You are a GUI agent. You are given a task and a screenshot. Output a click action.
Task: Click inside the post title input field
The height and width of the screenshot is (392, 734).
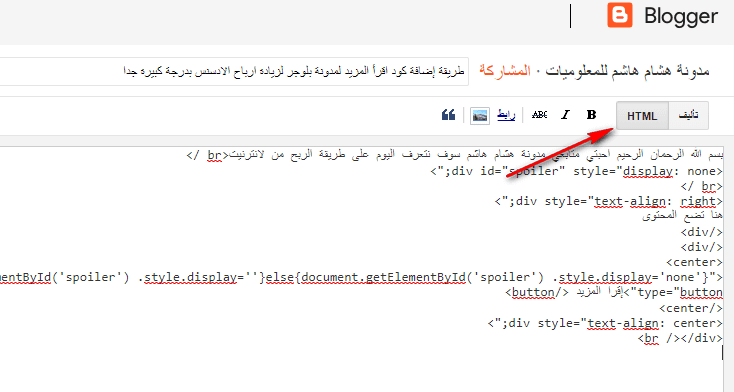[234, 72]
